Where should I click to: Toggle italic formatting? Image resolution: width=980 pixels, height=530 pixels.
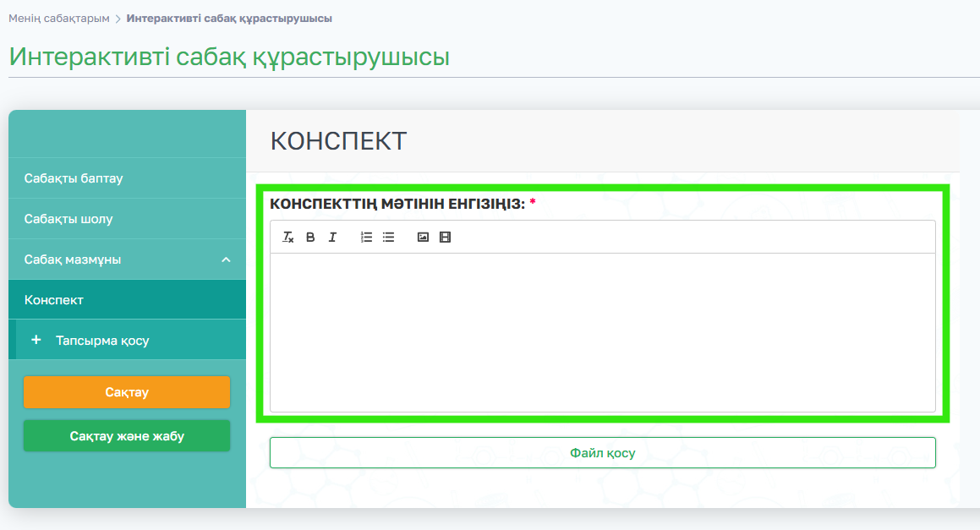(332, 237)
